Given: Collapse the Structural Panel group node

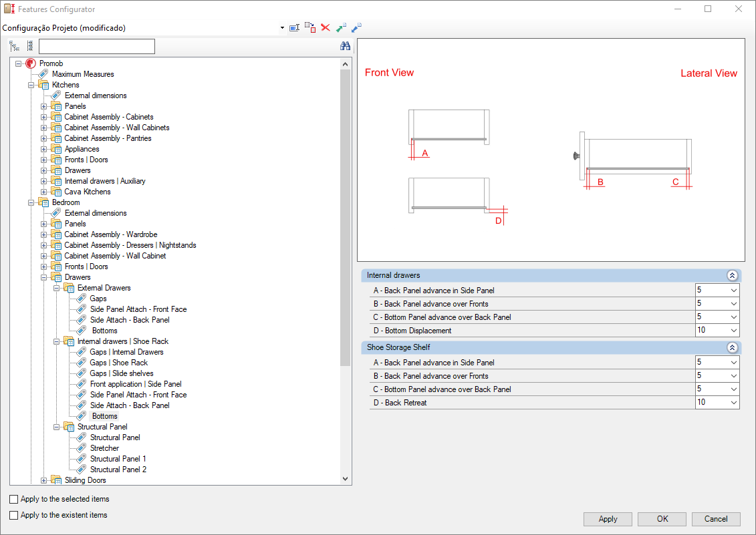Looking at the screenshot, I should pos(56,427).
